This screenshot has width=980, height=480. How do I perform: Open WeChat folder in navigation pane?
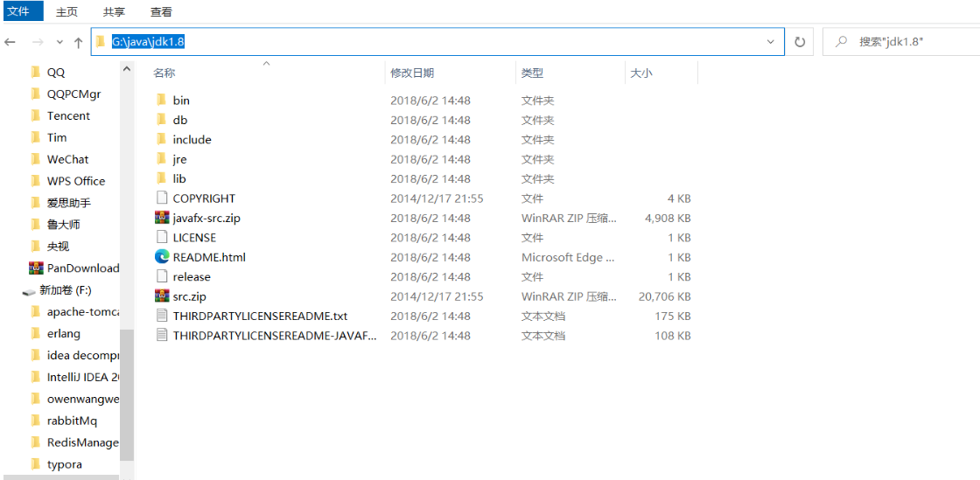(67, 160)
